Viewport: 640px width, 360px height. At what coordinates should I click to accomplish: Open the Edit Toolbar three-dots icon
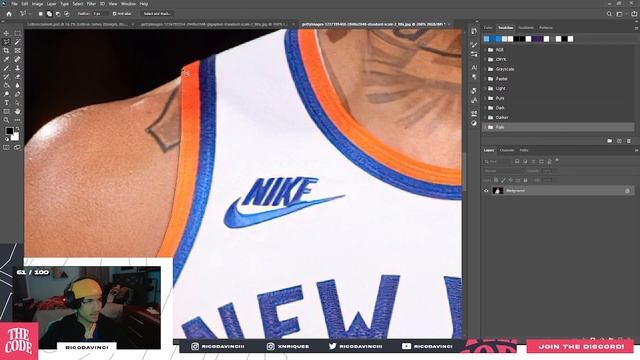[x=17, y=120]
